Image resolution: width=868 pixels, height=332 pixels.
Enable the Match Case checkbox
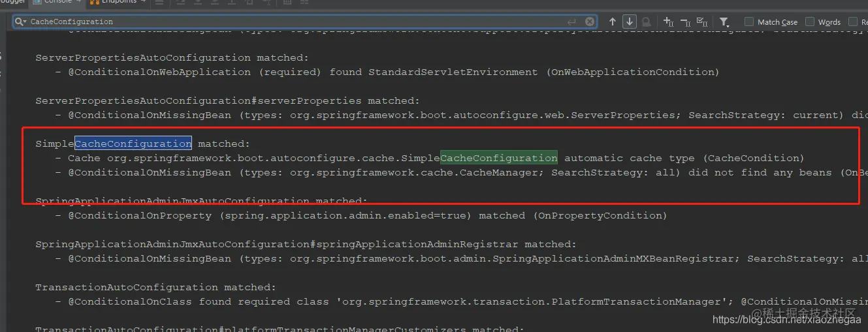(x=749, y=22)
